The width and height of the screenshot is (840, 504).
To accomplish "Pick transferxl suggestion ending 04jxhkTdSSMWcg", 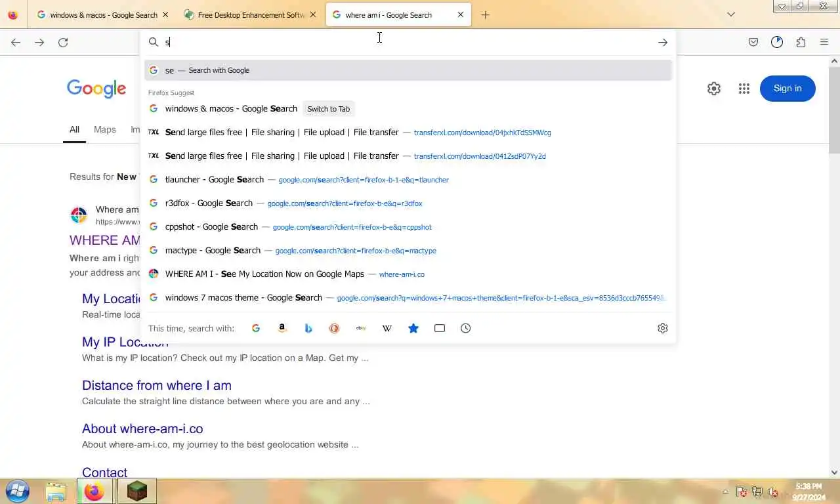I will point(408,133).
